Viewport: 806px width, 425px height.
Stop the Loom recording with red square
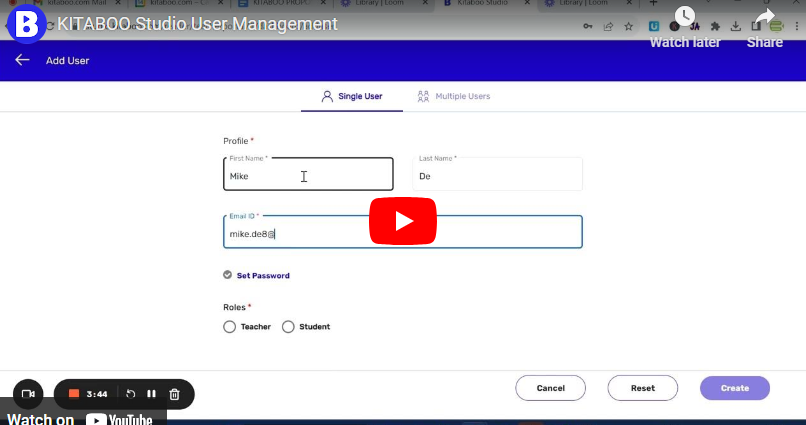[74, 394]
